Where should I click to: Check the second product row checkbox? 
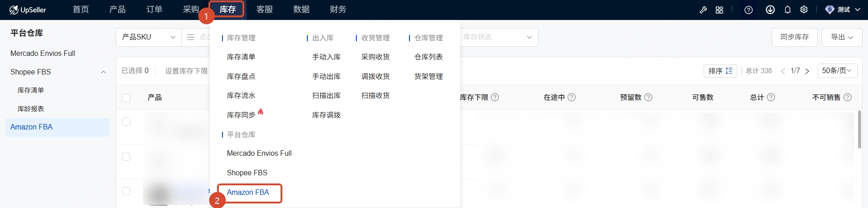(126, 157)
